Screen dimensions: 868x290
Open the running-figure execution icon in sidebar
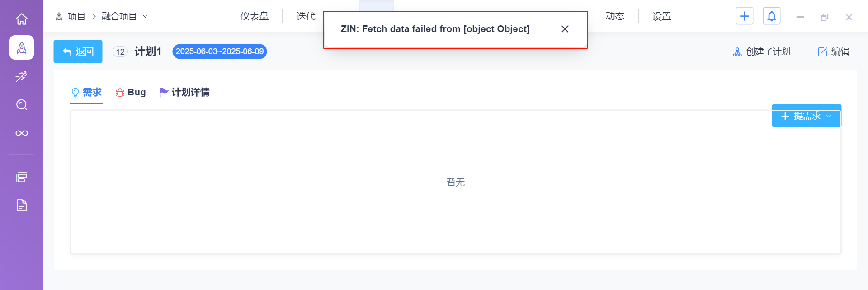pyautogui.click(x=22, y=76)
